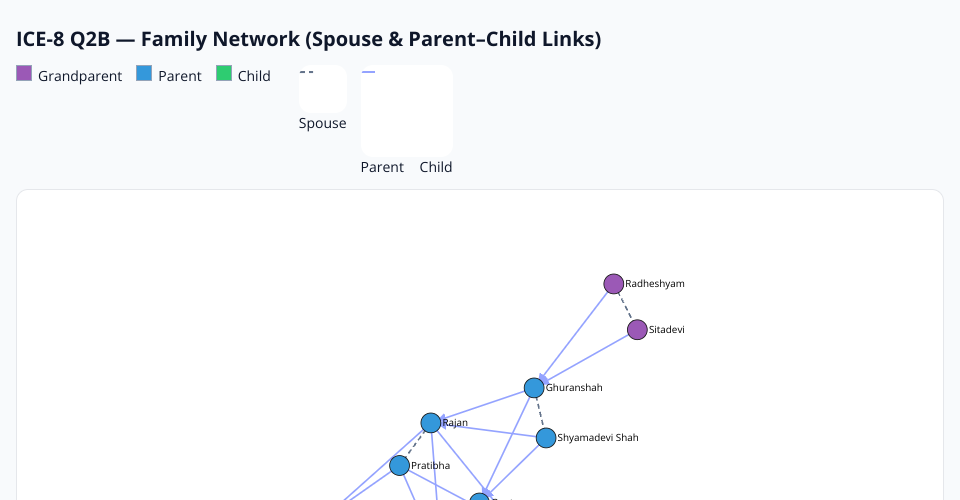Click the Shyamadevi Shah name label
This screenshot has height=500, width=960.
598,438
